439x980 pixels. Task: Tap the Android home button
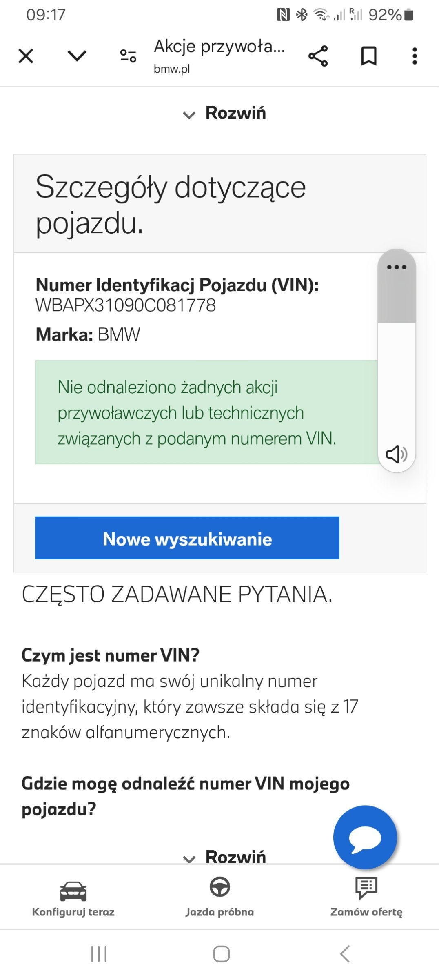pos(222,954)
